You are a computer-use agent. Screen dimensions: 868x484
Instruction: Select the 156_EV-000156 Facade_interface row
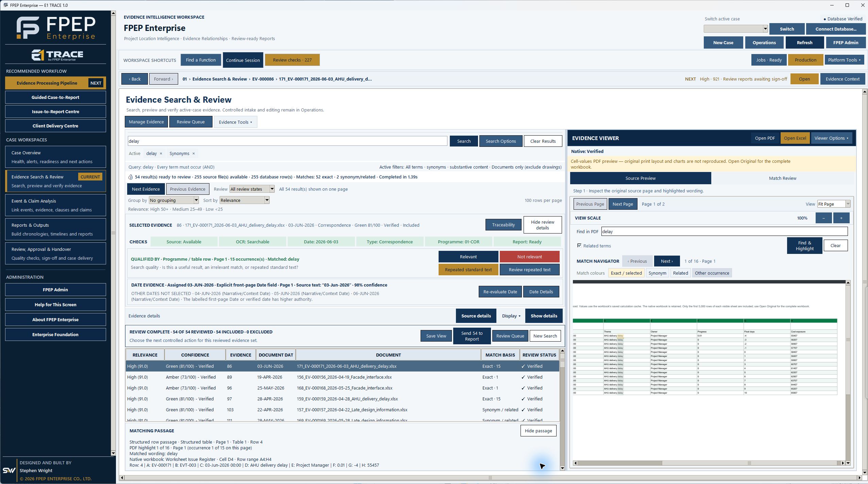[x=342, y=377]
